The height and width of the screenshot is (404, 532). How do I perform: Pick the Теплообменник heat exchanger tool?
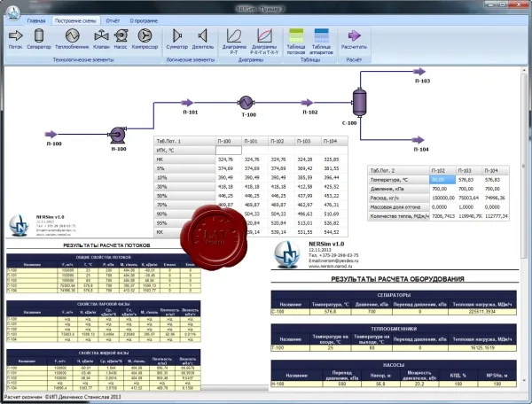(72, 39)
